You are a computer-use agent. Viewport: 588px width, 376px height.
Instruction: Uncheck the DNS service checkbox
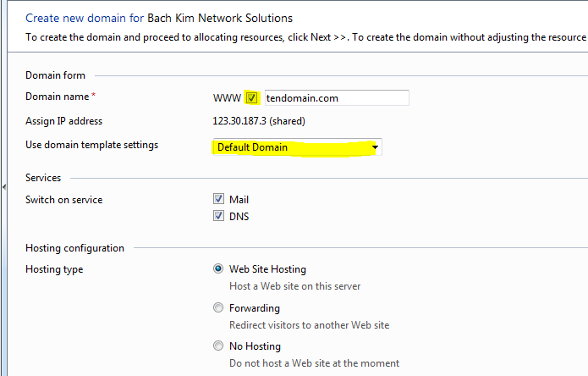219,216
